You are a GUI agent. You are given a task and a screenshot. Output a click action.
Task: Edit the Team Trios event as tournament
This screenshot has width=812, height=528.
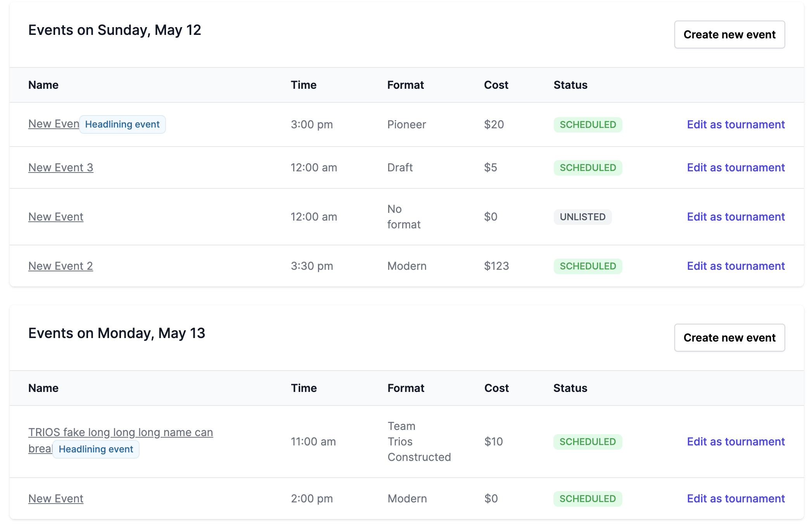[736, 442]
